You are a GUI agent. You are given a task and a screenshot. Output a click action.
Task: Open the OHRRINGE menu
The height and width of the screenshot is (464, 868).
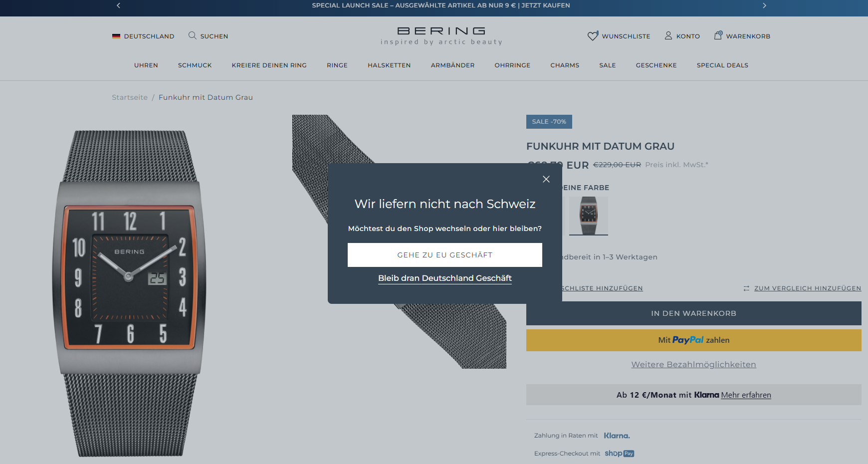click(x=512, y=65)
